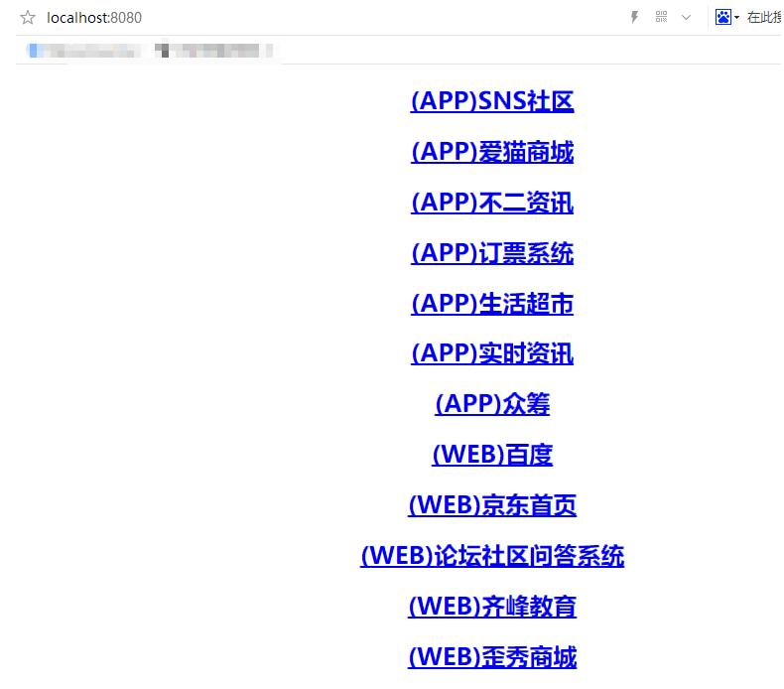The width and height of the screenshot is (784, 689).
Task: Open the (APP)SNS社区 link
Action: [492, 101]
